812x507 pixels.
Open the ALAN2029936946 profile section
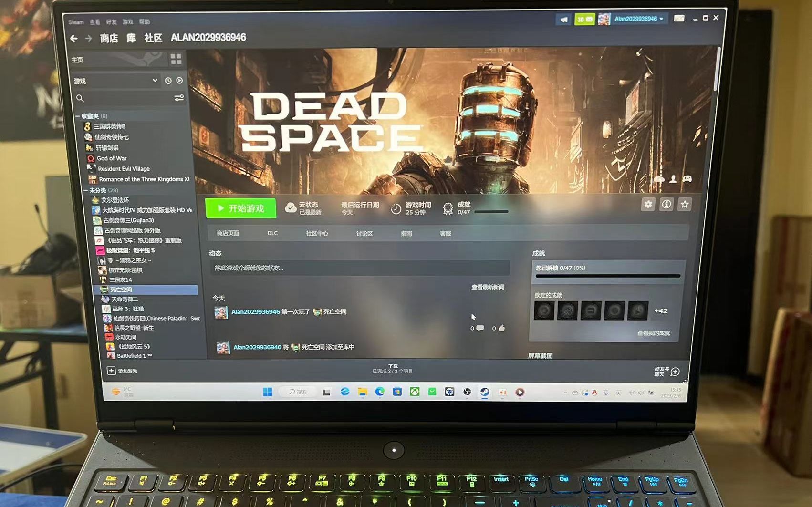208,38
